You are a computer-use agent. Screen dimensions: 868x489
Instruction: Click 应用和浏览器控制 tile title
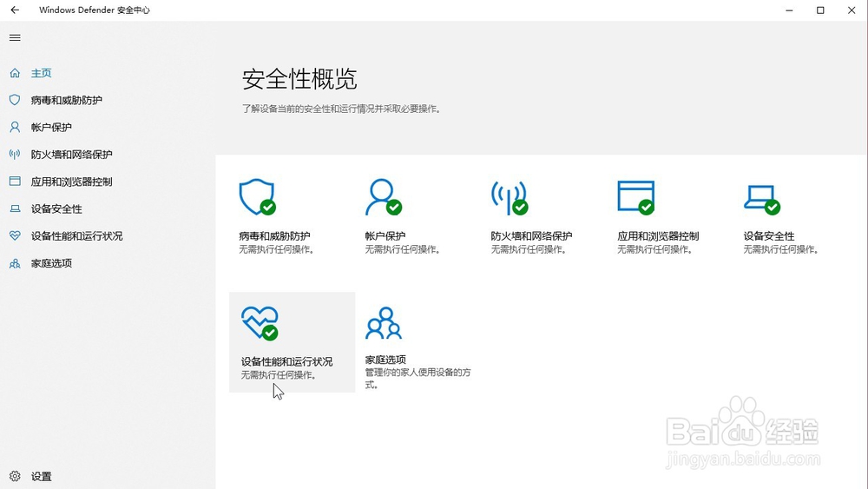click(658, 236)
